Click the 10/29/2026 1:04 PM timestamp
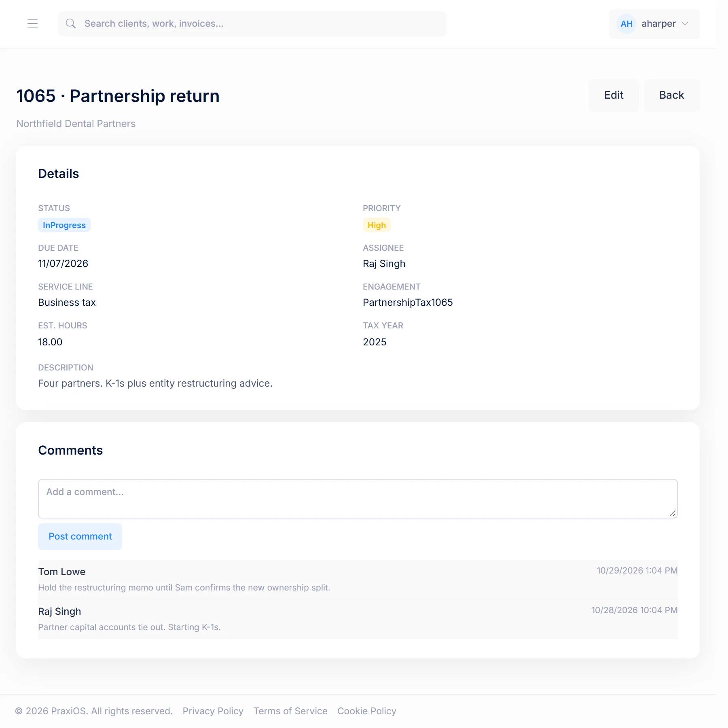This screenshot has height=728, width=728. click(637, 571)
